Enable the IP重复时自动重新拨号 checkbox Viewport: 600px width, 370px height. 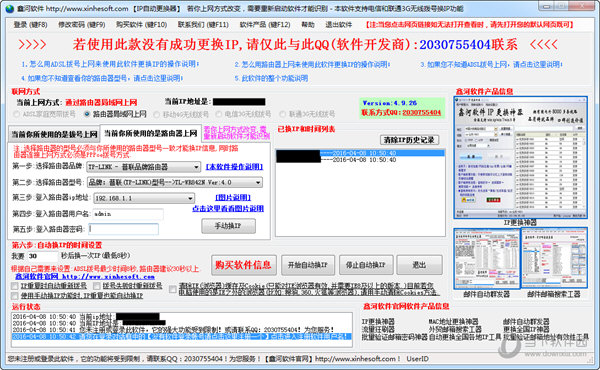[x=15, y=286]
